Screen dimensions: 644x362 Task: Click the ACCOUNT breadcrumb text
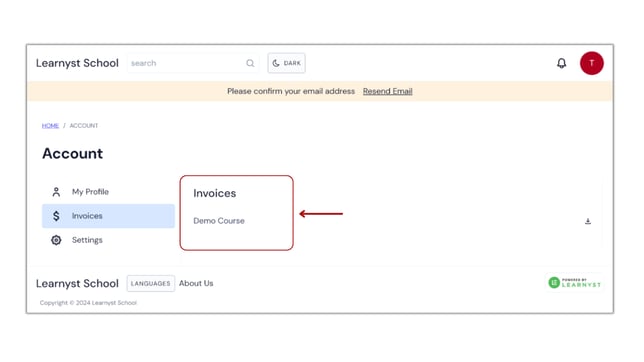[x=84, y=126]
